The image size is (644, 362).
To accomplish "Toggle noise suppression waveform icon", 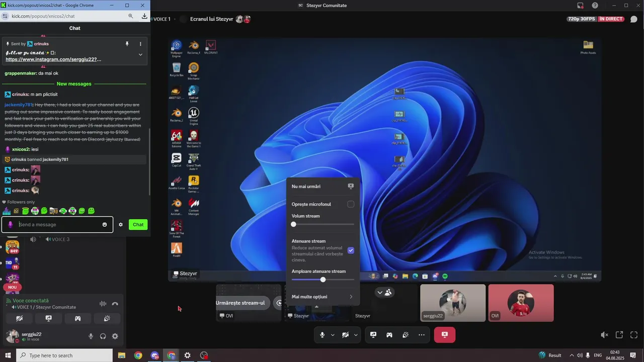I will 103,304.
